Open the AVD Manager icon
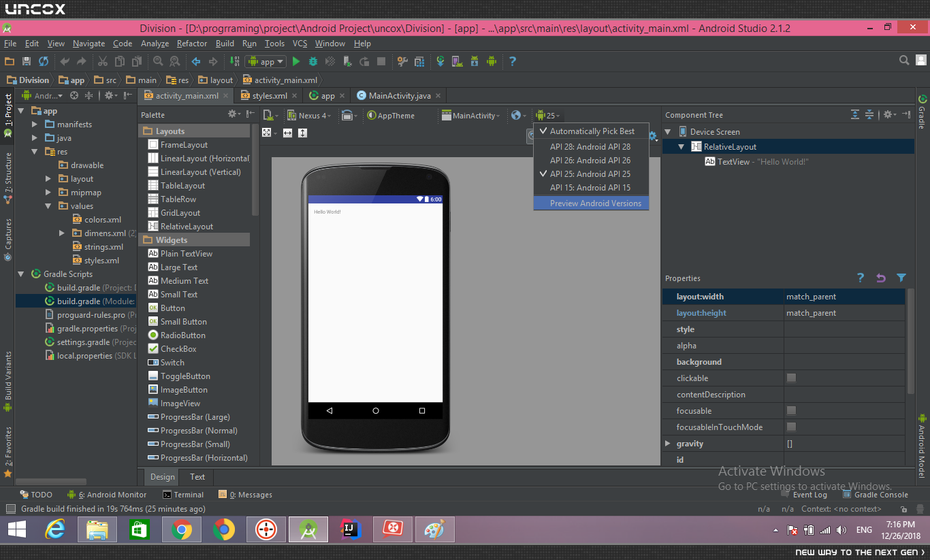Viewport: 930px width, 560px height. (x=458, y=61)
